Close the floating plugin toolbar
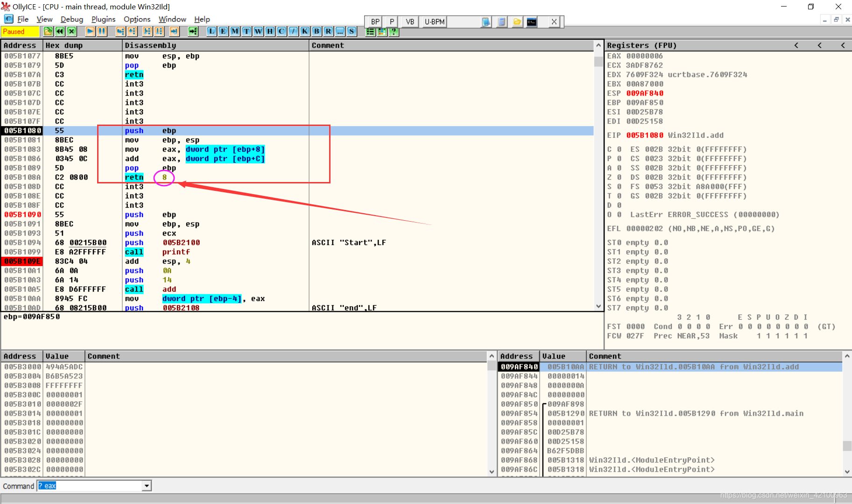Viewport: 852px width, 504px height. [x=554, y=22]
